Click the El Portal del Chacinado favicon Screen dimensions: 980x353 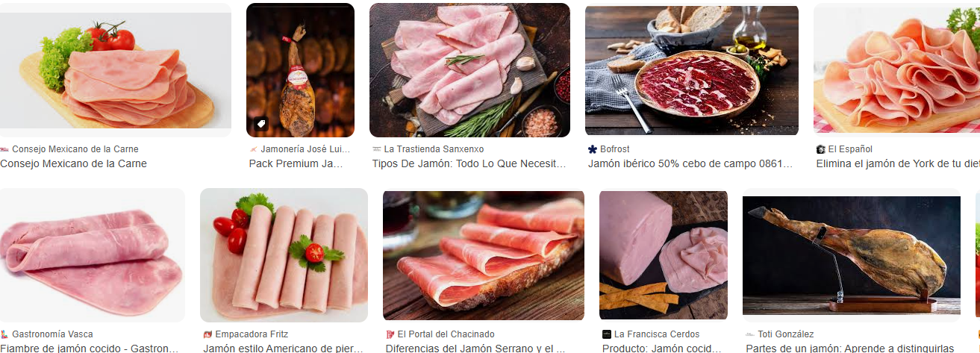390,334
